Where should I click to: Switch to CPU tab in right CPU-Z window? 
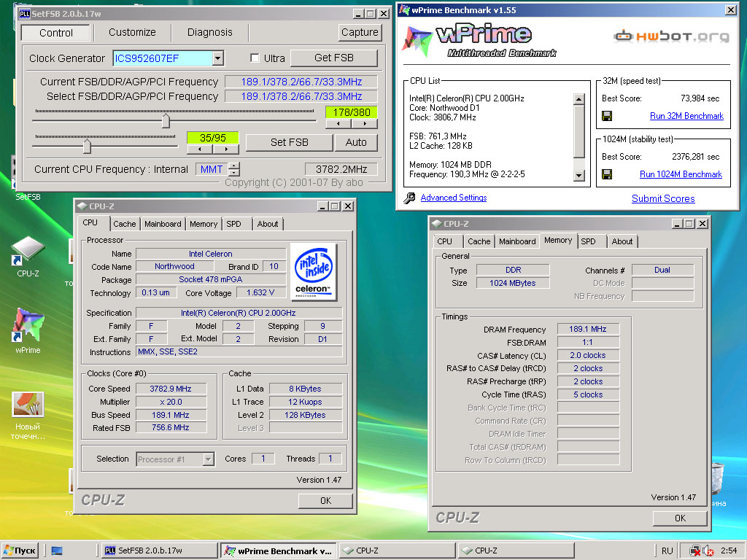click(444, 241)
